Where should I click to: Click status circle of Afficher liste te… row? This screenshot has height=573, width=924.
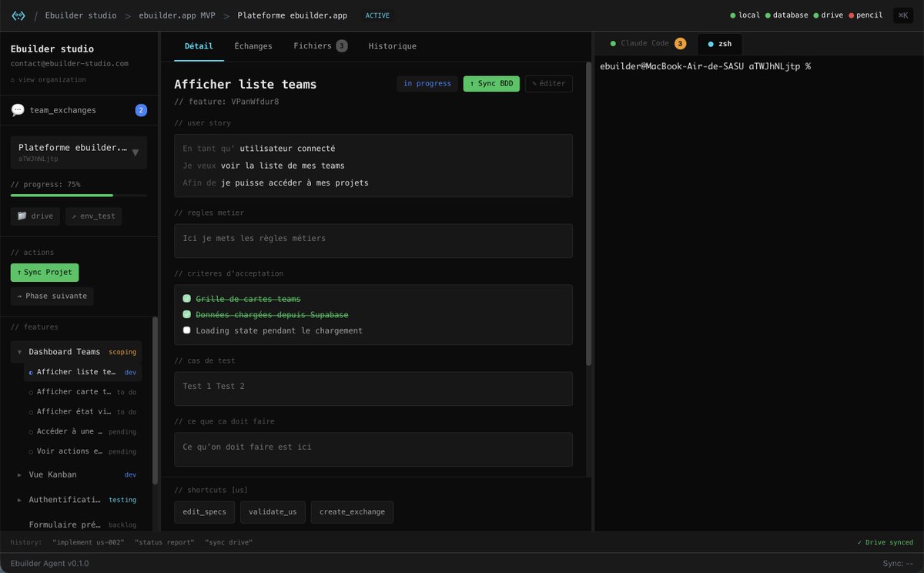pos(31,372)
